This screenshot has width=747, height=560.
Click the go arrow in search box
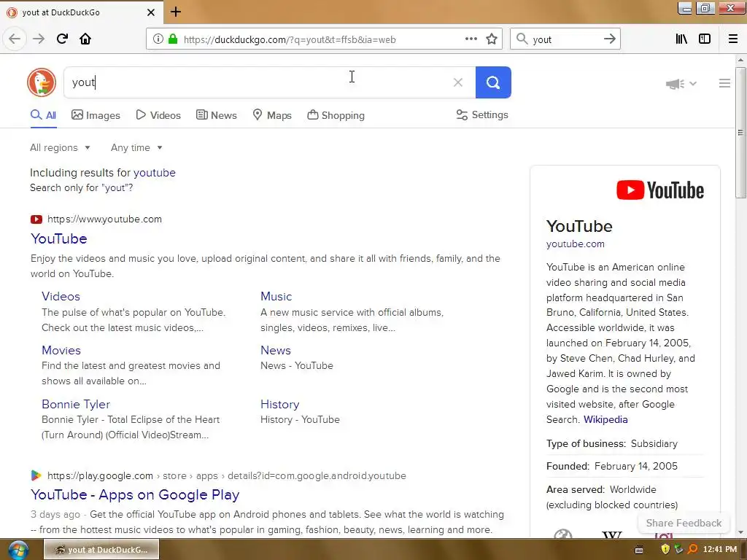610,39
